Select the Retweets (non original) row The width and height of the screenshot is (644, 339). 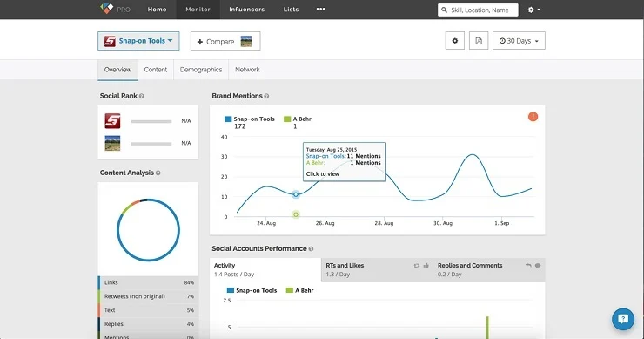click(148, 296)
